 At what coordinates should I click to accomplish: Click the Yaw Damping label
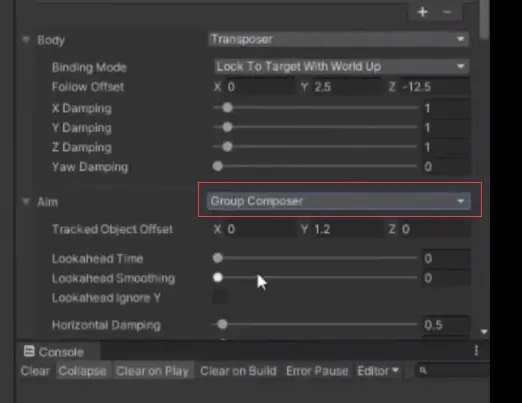90,167
